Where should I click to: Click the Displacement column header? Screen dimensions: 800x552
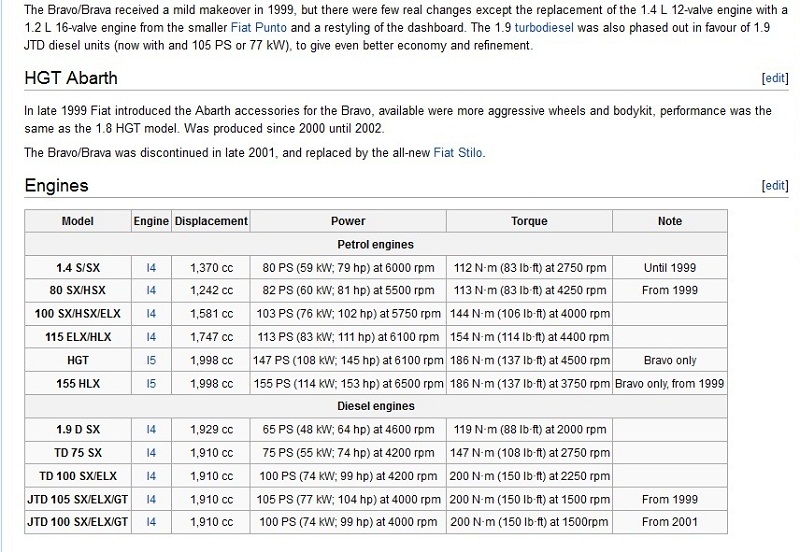[x=211, y=221]
